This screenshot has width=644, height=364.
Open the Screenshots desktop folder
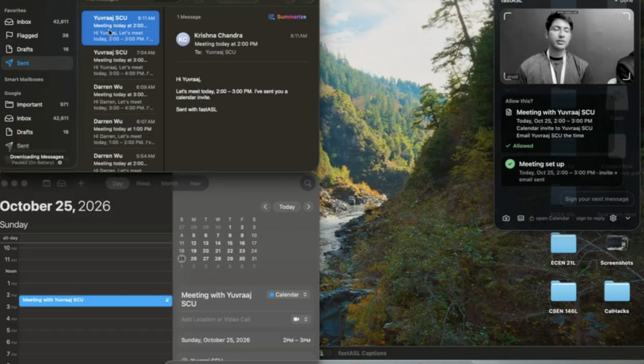pyautogui.click(x=617, y=250)
